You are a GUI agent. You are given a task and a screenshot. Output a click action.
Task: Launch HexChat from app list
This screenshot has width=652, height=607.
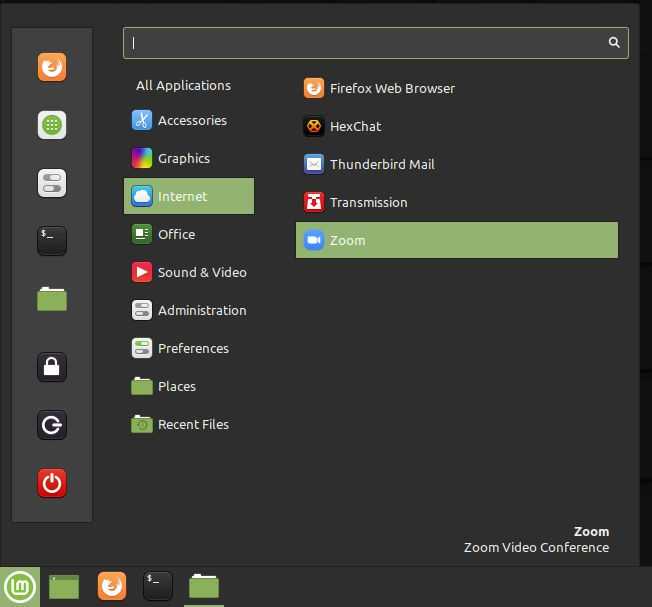pyautogui.click(x=457, y=126)
